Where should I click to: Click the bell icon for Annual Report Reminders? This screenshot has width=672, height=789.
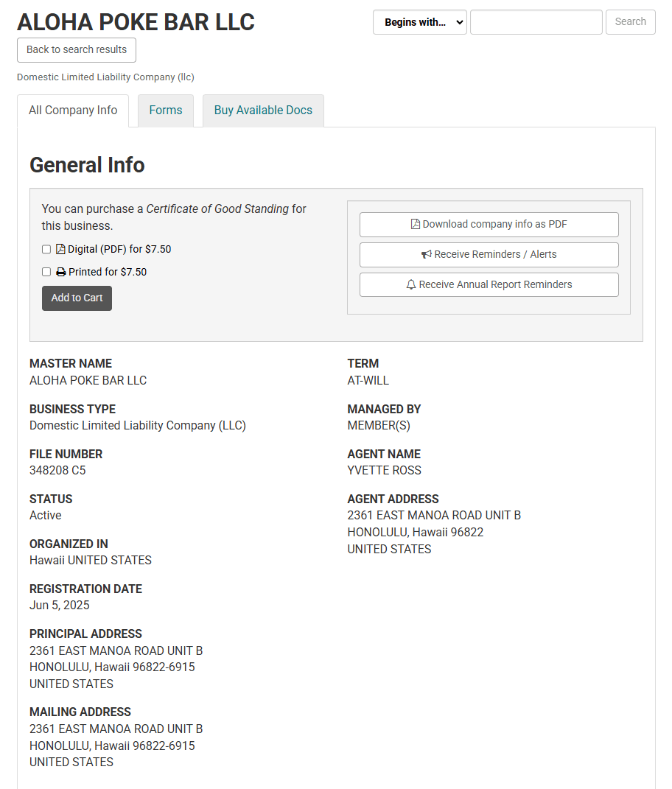pos(411,284)
